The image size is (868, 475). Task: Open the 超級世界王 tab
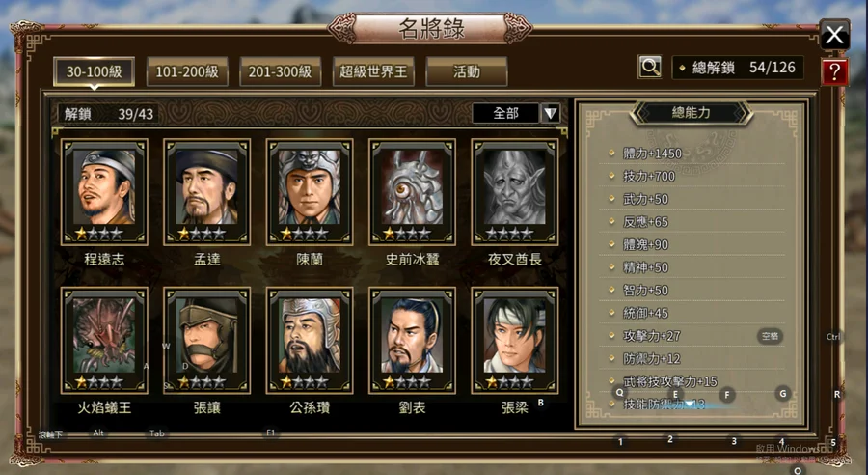pyautogui.click(x=373, y=71)
